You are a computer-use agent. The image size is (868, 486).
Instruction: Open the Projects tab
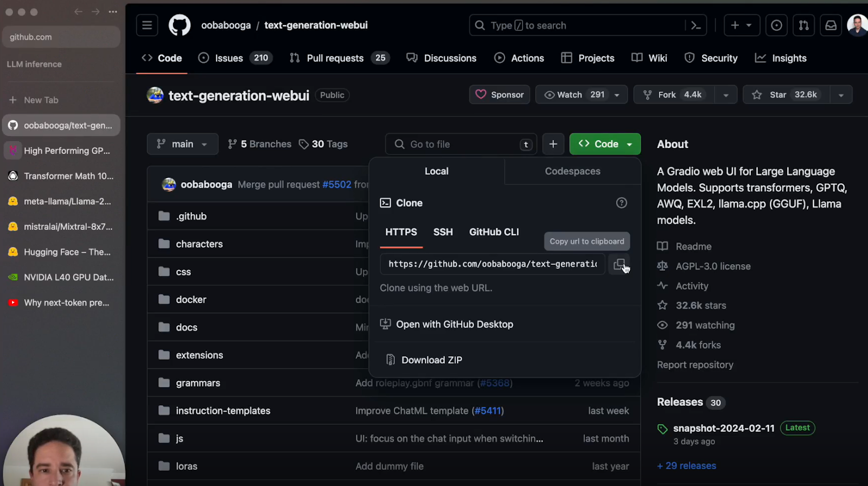pyautogui.click(x=588, y=58)
